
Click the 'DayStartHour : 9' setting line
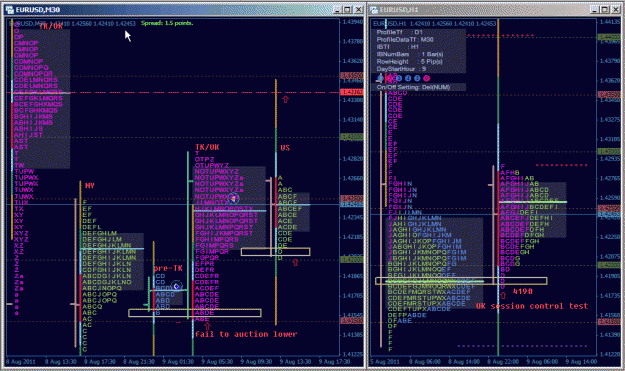coord(400,69)
